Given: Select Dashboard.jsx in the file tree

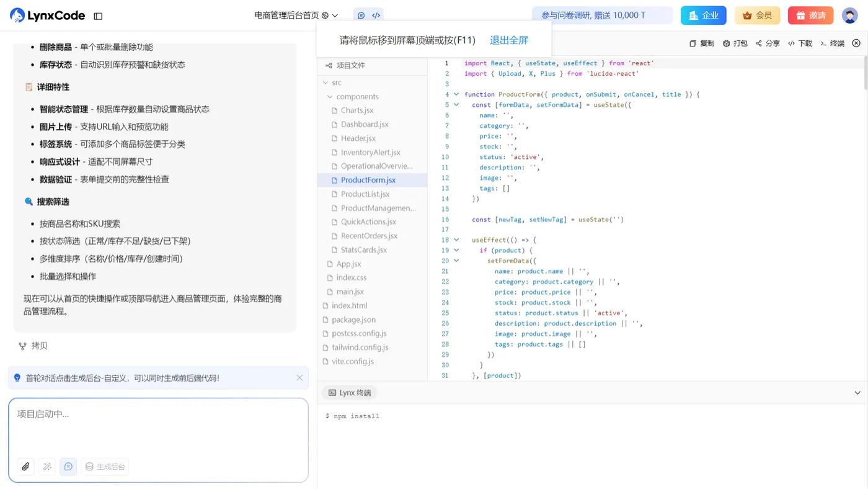Looking at the screenshot, I should coord(365,123).
